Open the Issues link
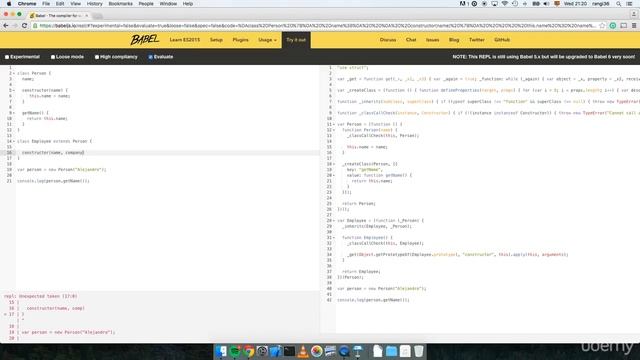Viewport: 640px width, 360px height. coord(433,40)
